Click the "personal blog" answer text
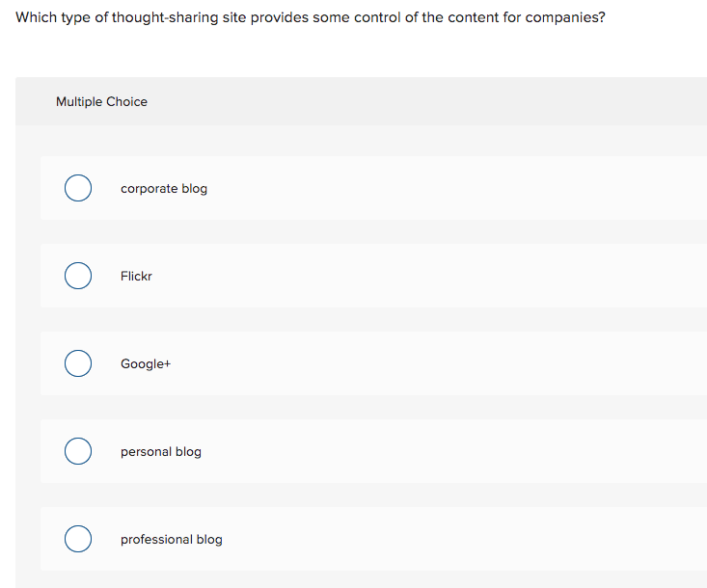 pyautogui.click(x=161, y=451)
